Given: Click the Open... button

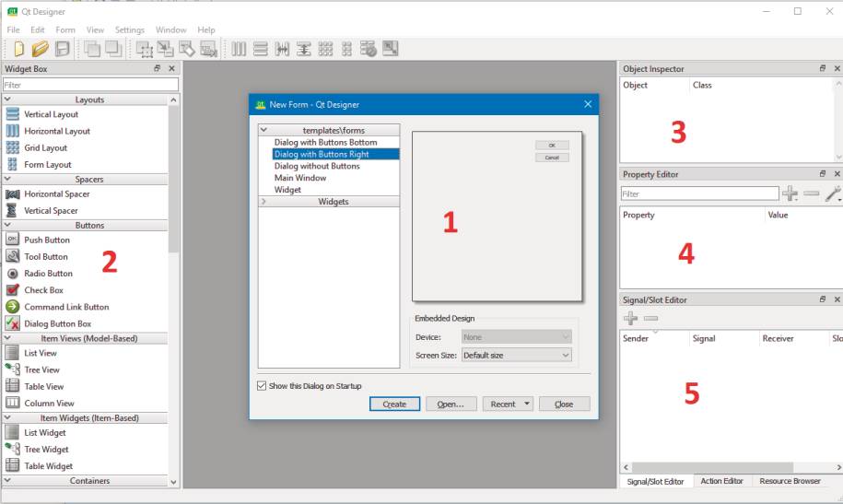Looking at the screenshot, I should point(451,404).
